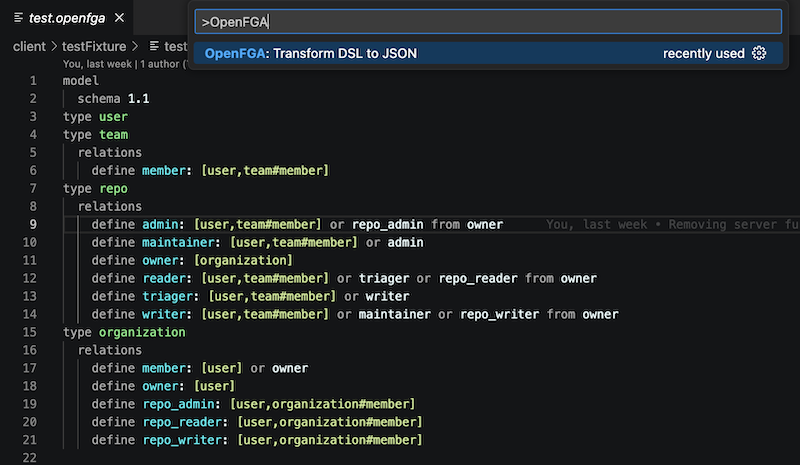Click the 'organization' type name on line 15
The width and height of the screenshot is (800, 465).
[x=142, y=332]
